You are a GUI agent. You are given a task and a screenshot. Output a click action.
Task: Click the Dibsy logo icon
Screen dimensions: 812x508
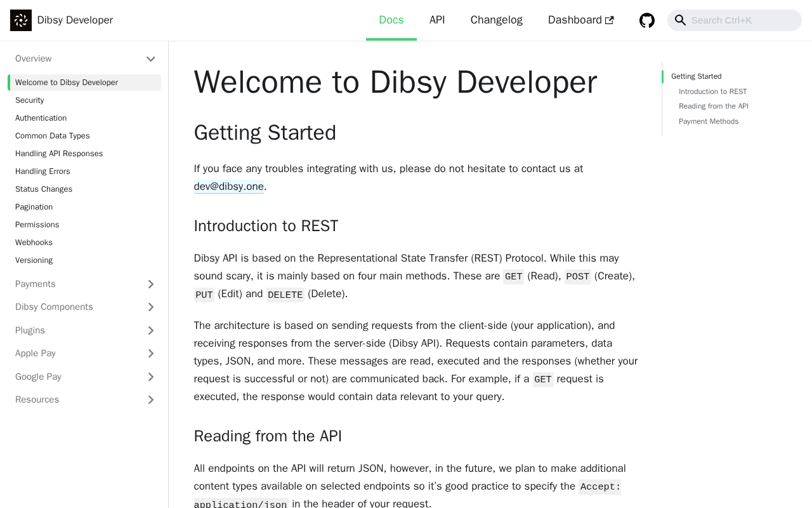[21, 20]
